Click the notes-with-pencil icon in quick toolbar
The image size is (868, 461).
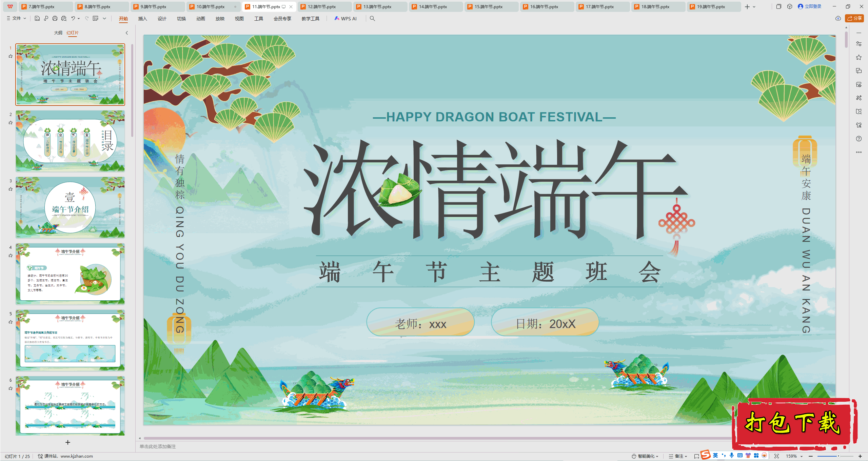pos(96,19)
